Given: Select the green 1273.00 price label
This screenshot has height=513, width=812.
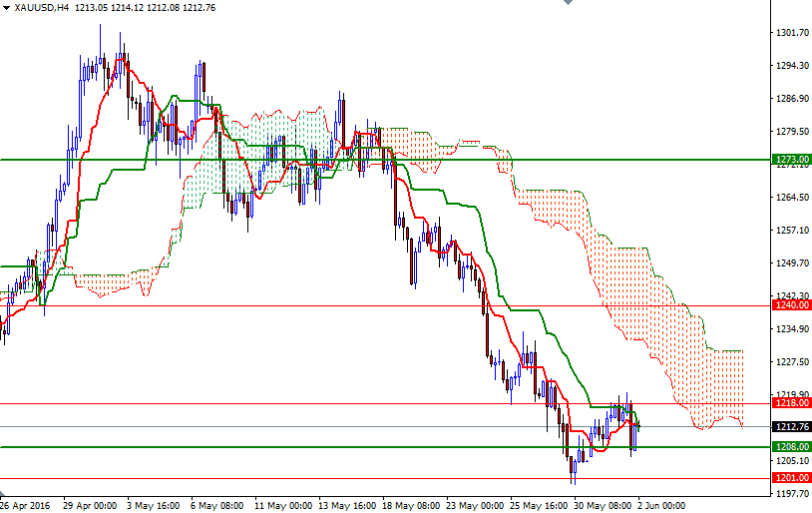Looking at the screenshot, I should [x=791, y=159].
